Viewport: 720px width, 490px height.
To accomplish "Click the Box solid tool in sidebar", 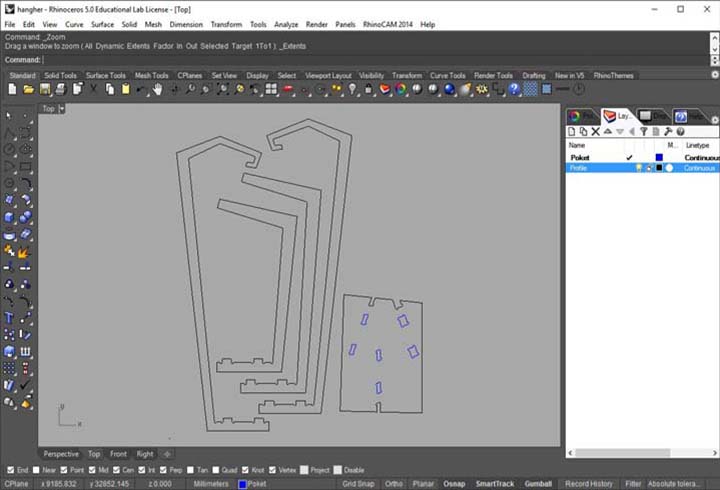I will pos(9,217).
